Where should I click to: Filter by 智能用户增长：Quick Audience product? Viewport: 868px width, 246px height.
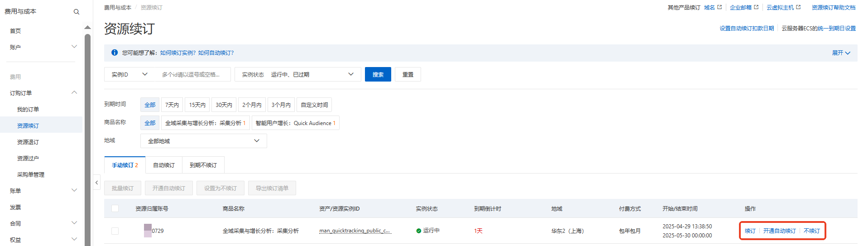(x=296, y=123)
